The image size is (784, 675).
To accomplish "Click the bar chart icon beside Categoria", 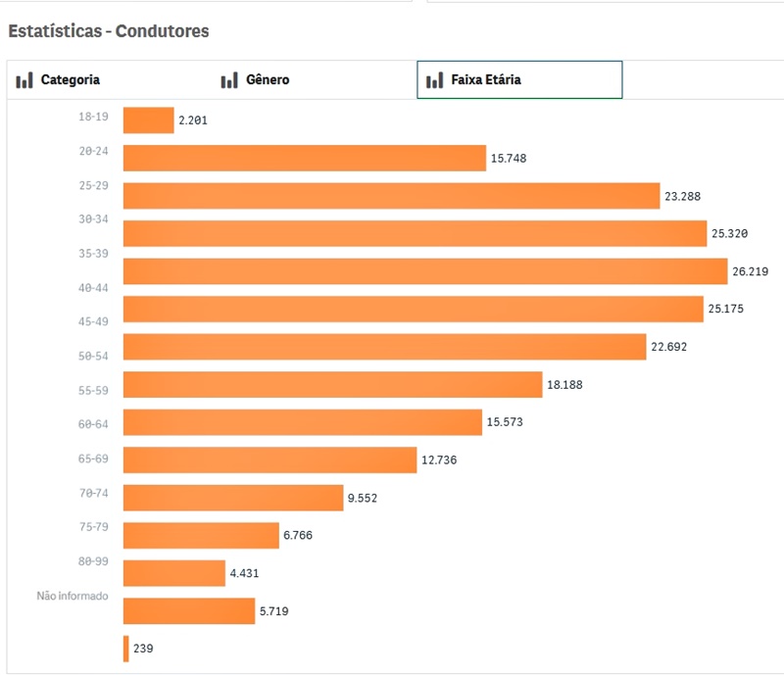I will (x=24, y=80).
